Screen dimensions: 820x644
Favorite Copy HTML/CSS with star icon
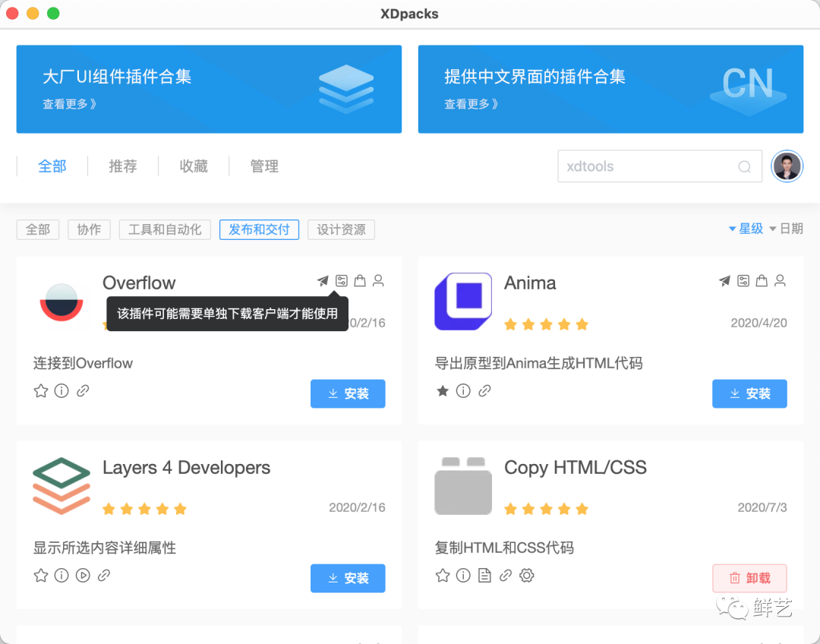tap(443, 576)
